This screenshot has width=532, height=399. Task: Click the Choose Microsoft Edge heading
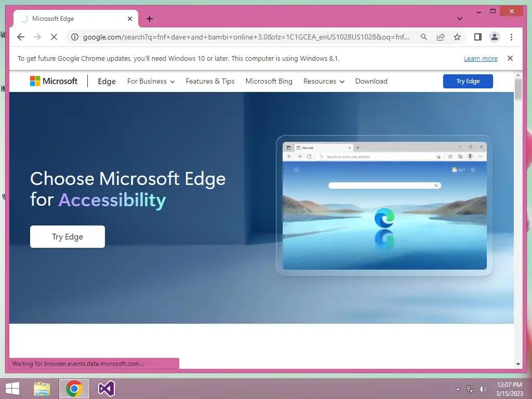pyautogui.click(x=128, y=179)
